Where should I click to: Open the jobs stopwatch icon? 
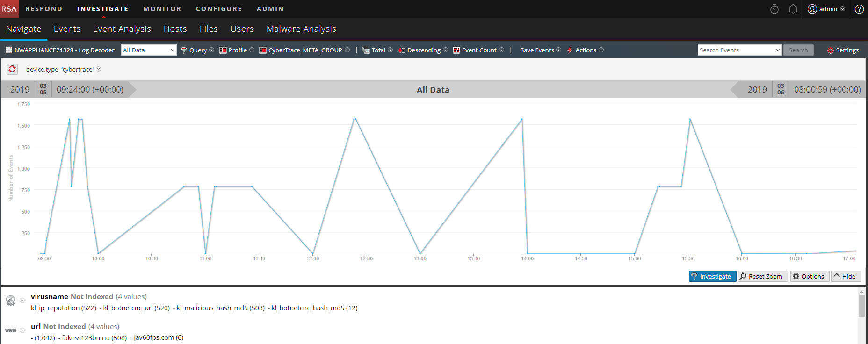pos(774,9)
